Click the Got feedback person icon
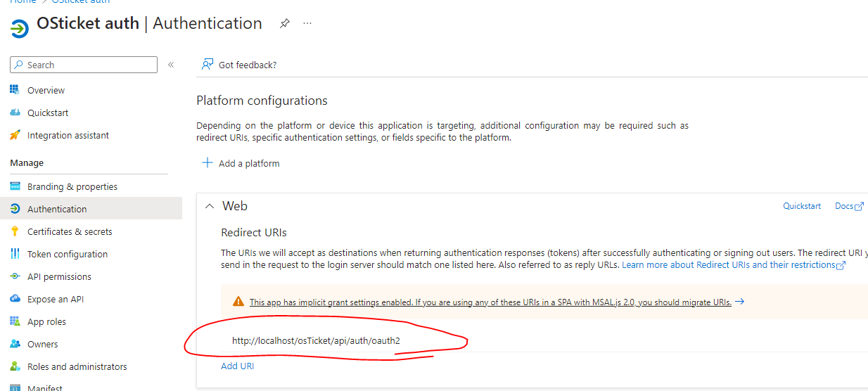 [x=208, y=65]
